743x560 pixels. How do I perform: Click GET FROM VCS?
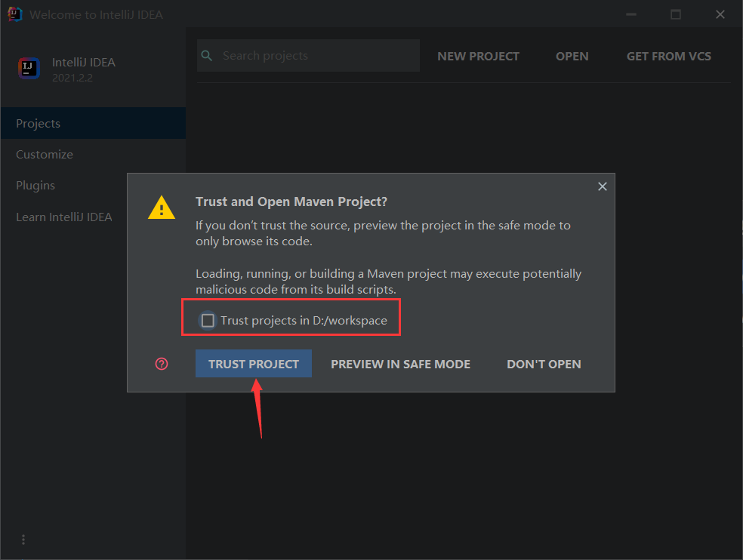[x=668, y=57]
